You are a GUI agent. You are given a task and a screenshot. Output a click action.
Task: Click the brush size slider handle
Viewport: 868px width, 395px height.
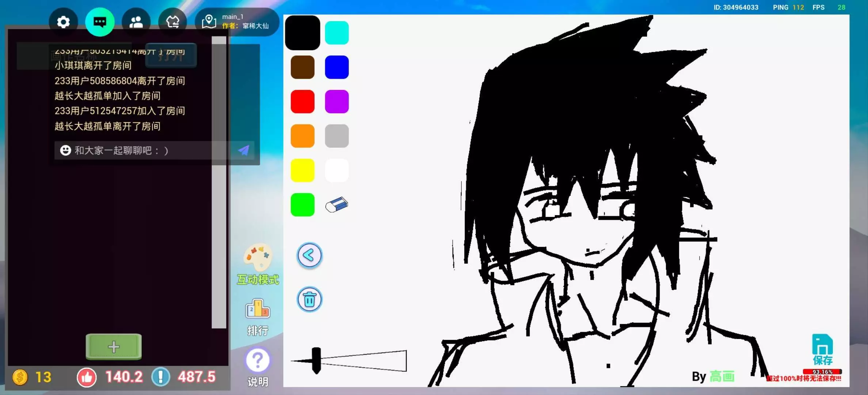click(x=316, y=361)
